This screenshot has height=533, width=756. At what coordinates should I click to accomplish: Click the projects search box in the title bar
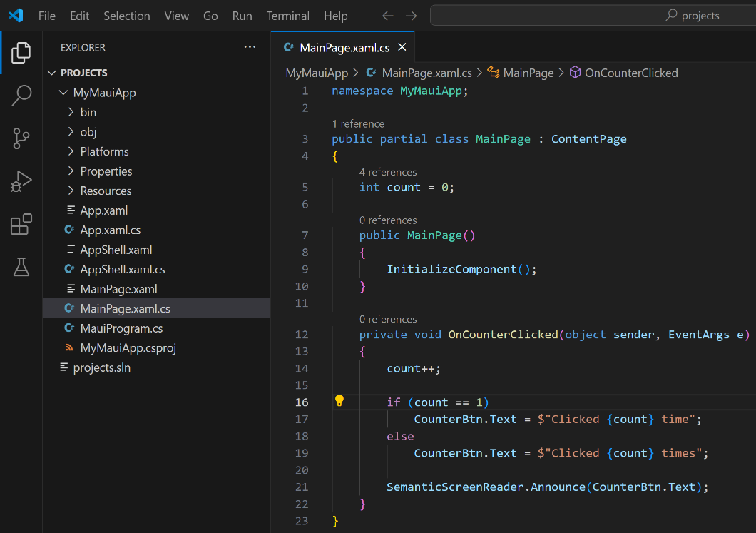[591, 14]
